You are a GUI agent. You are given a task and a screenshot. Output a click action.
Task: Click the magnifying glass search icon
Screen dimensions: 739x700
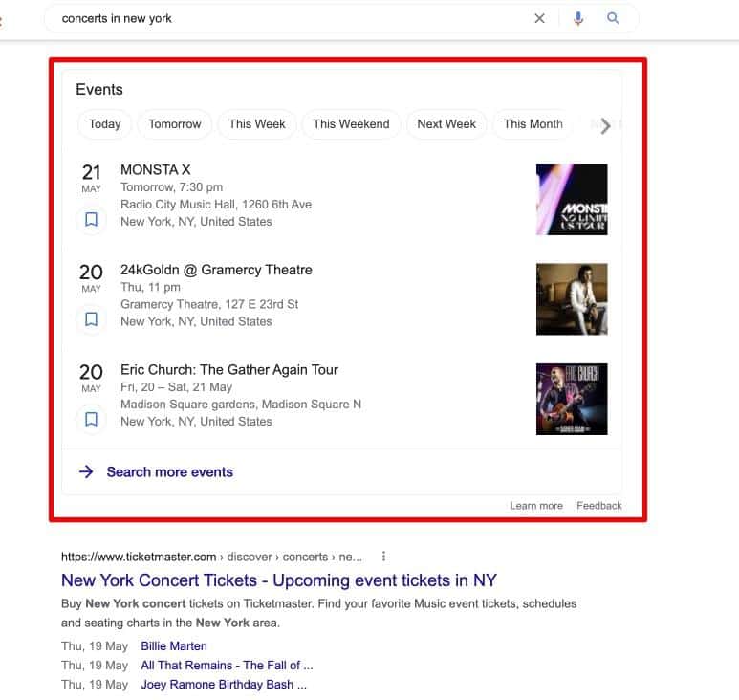(x=614, y=18)
